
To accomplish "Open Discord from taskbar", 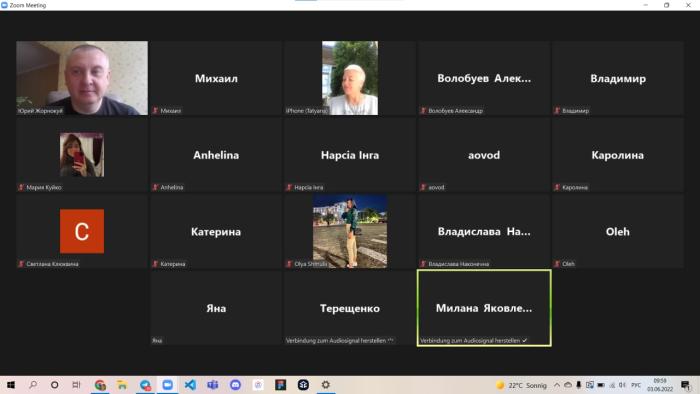I will (x=235, y=385).
